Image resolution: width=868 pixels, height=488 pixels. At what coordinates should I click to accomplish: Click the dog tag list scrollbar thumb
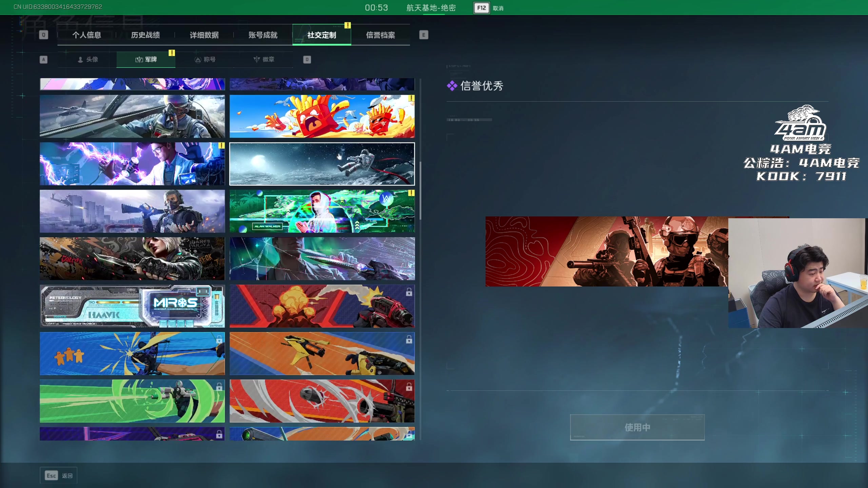click(420, 190)
